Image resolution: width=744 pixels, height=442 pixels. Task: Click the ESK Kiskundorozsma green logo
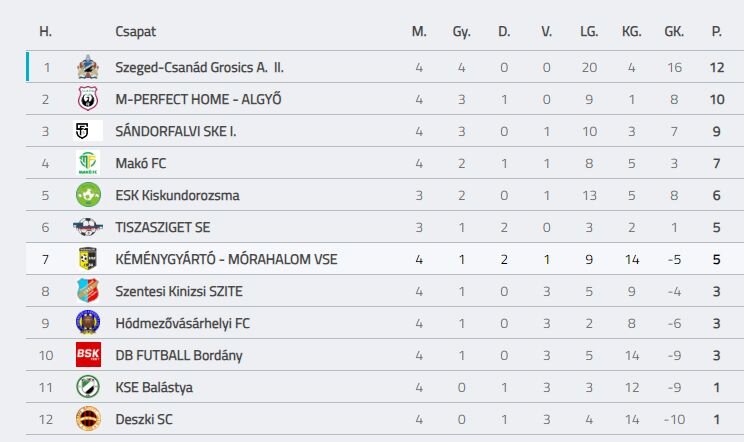[88, 195]
